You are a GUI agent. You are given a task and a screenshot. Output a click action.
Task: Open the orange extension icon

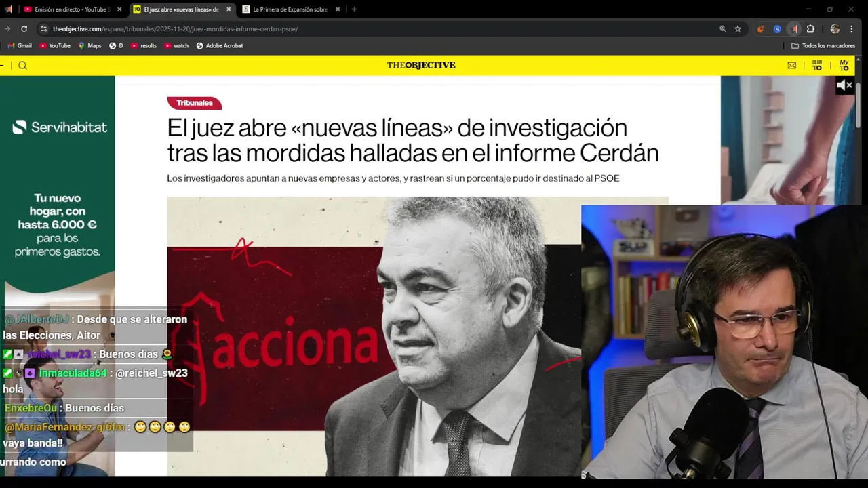pos(761,29)
